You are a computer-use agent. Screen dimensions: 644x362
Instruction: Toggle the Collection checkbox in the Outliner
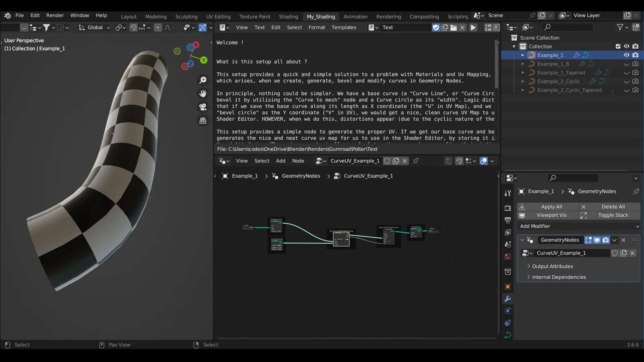click(x=618, y=46)
